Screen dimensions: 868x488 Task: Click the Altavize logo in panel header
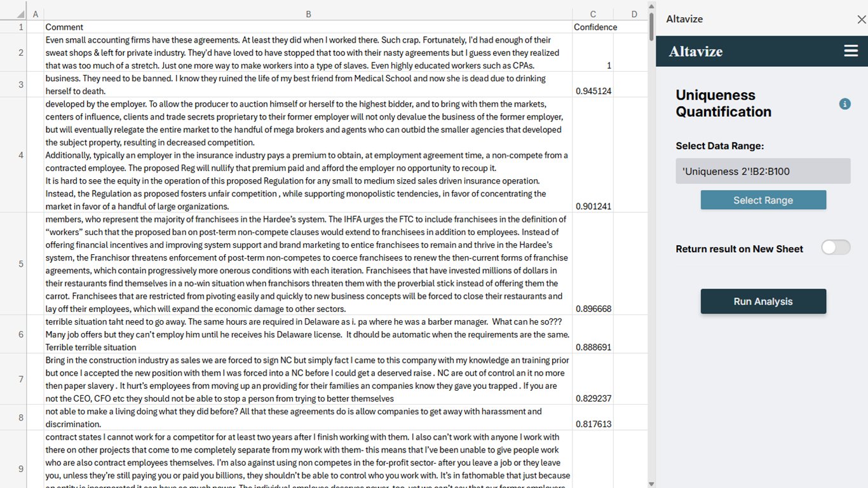pyautogui.click(x=696, y=52)
